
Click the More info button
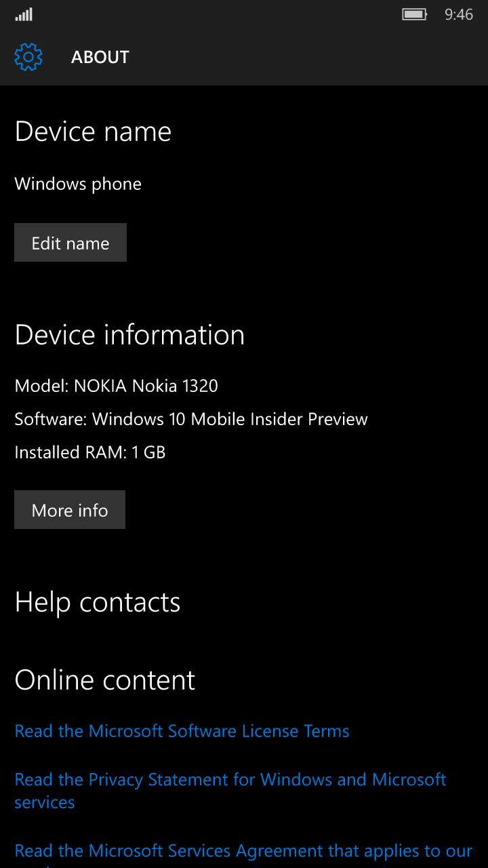click(70, 510)
